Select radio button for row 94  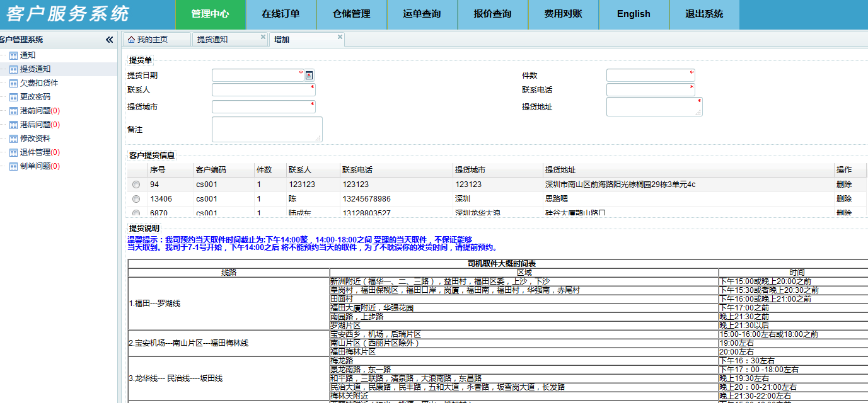coord(136,185)
